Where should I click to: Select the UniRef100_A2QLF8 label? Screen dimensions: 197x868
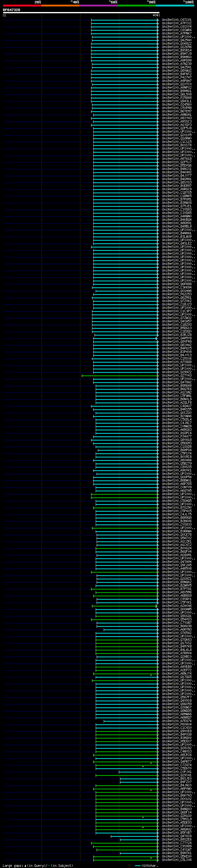coord(177,403)
